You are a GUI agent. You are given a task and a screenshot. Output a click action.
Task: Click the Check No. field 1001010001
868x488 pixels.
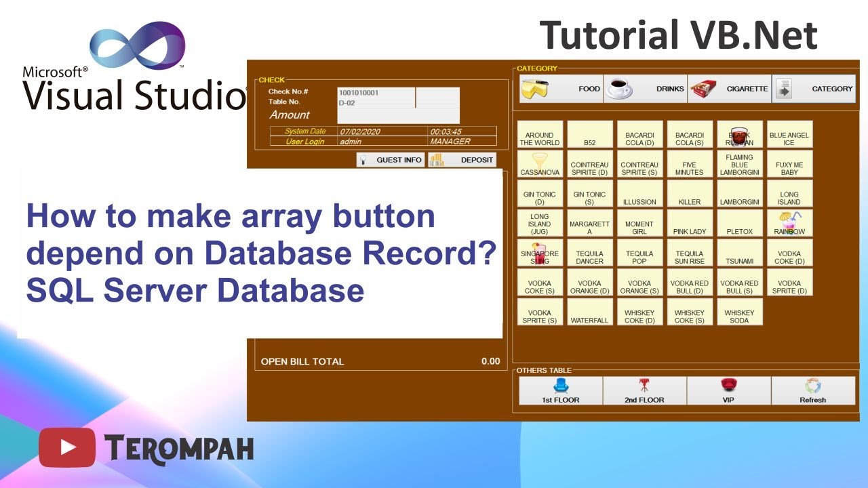(376, 93)
